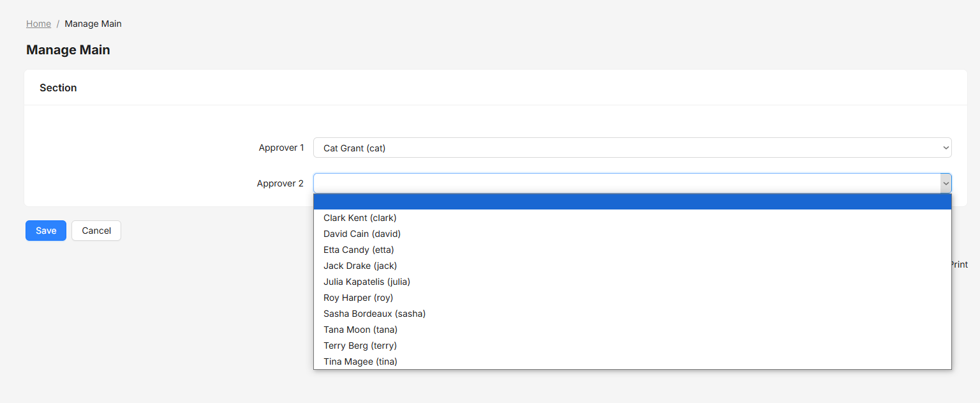Pick Tana Moon (tana) from list
The width and height of the screenshot is (980, 403).
tap(632, 330)
